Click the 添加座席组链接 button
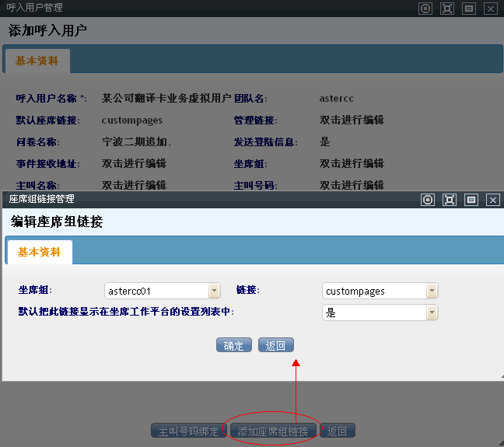The height and width of the screenshot is (447, 504). [273, 431]
